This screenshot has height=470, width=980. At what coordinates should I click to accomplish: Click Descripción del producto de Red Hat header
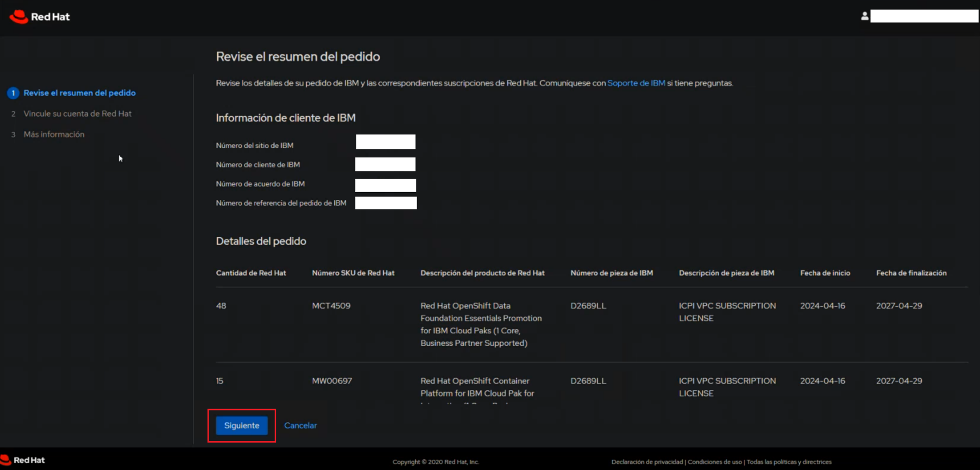(482, 273)
